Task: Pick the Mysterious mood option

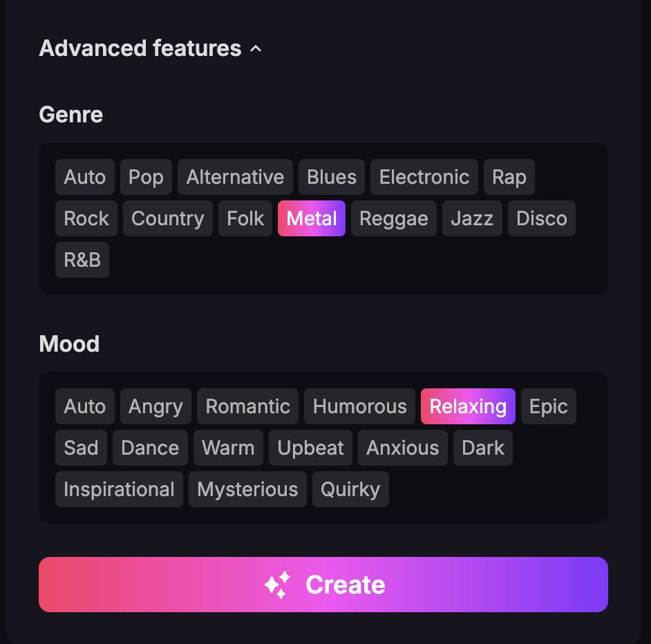Action: tap(247, 489)
